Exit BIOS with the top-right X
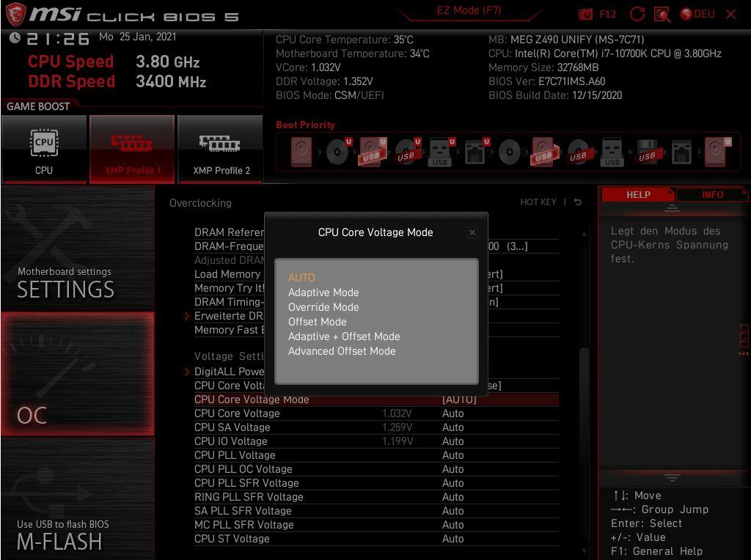 point(731,15)
